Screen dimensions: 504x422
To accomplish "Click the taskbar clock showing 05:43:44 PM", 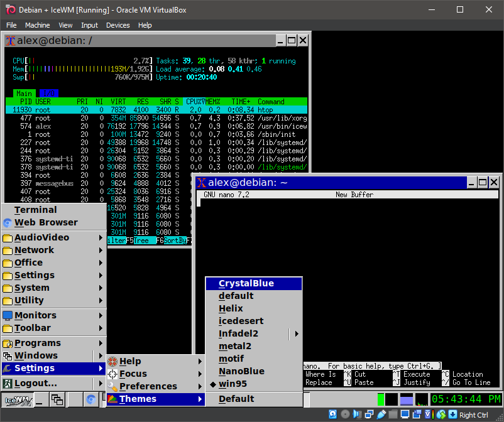I will click(465, 399).
